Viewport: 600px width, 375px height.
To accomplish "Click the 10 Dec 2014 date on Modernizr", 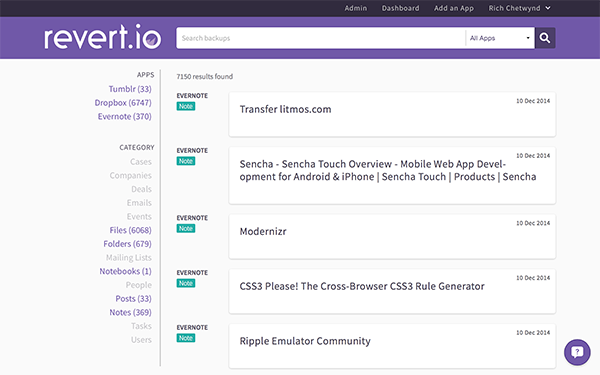I will pos(533,223).
